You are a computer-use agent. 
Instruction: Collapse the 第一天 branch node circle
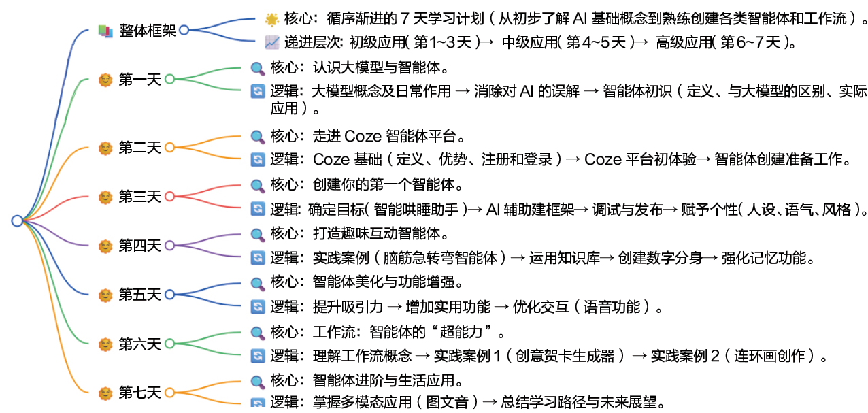coord(169,80)
